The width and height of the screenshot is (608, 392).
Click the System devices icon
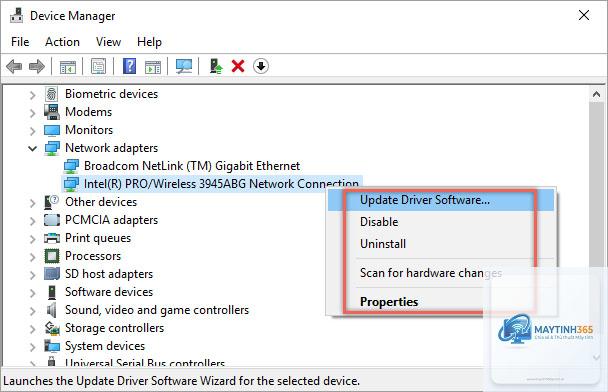click(52, 346)
